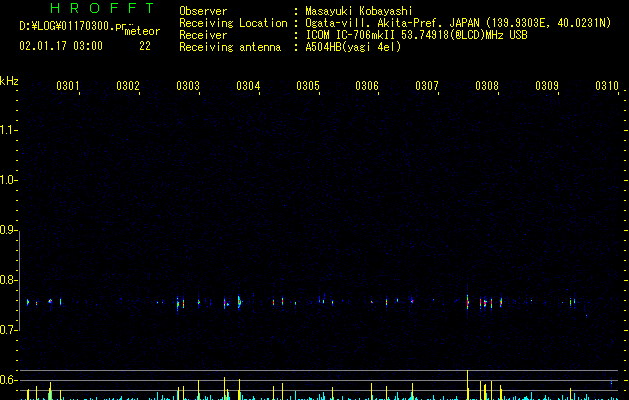The width and height of the screenshot is (629, 400).
Task: Click the 0302 time marker
Action: tap(128, 85)
